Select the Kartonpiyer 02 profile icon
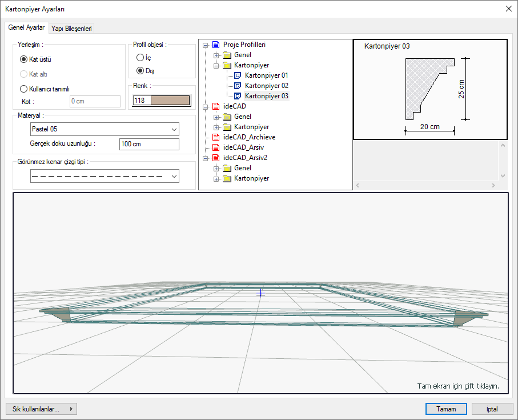518x420 pixels. (238, 86)
